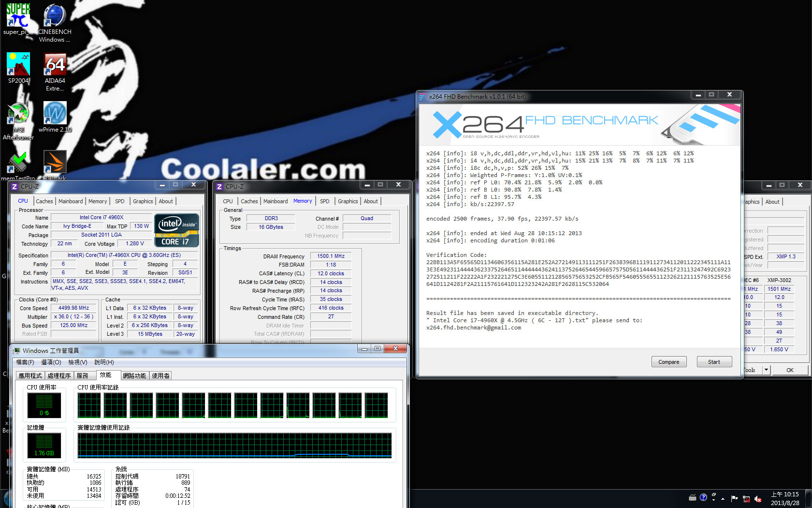The width and height of the screenshot is (812, 508).
Task: Open Graphics tab in the memory CPU-Z window
Action: point(348,201)
